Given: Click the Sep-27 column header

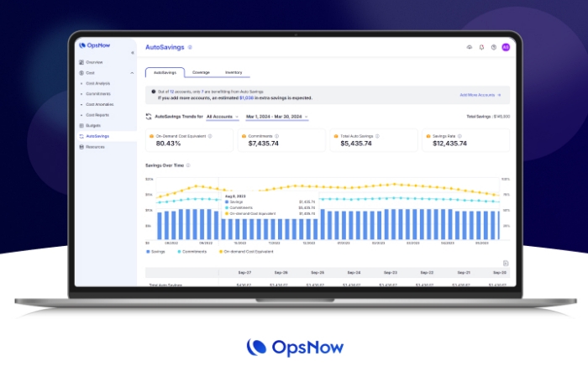Looking at the screenshot, I should 244,273.
